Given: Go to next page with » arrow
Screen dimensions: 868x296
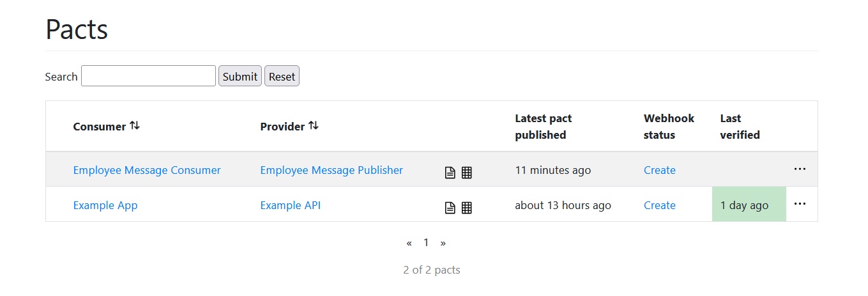Looking at the screenshot, I should [x=443, y=243].
